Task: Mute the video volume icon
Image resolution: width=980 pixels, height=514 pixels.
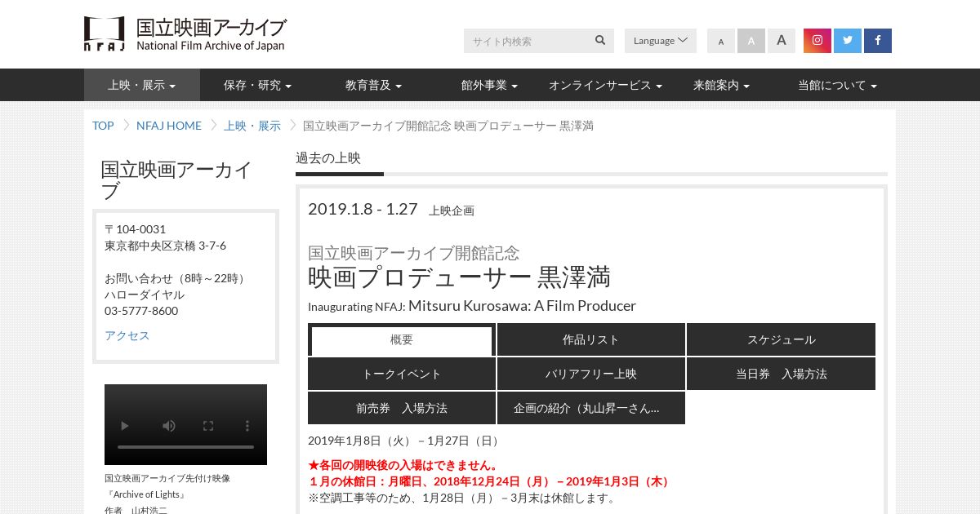Action: [169, 425]
